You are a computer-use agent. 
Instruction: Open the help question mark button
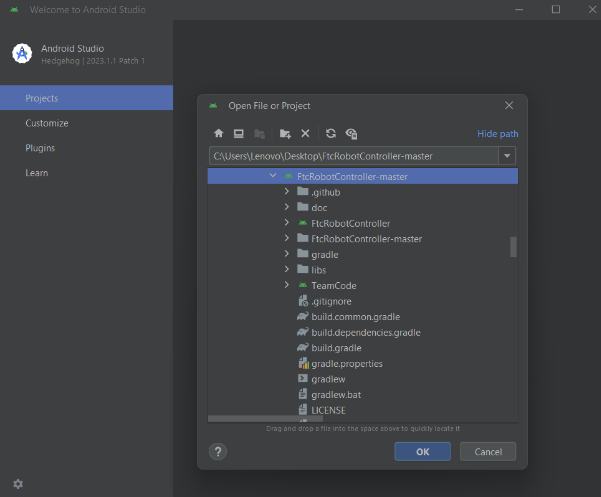click(x=218, y=452)
